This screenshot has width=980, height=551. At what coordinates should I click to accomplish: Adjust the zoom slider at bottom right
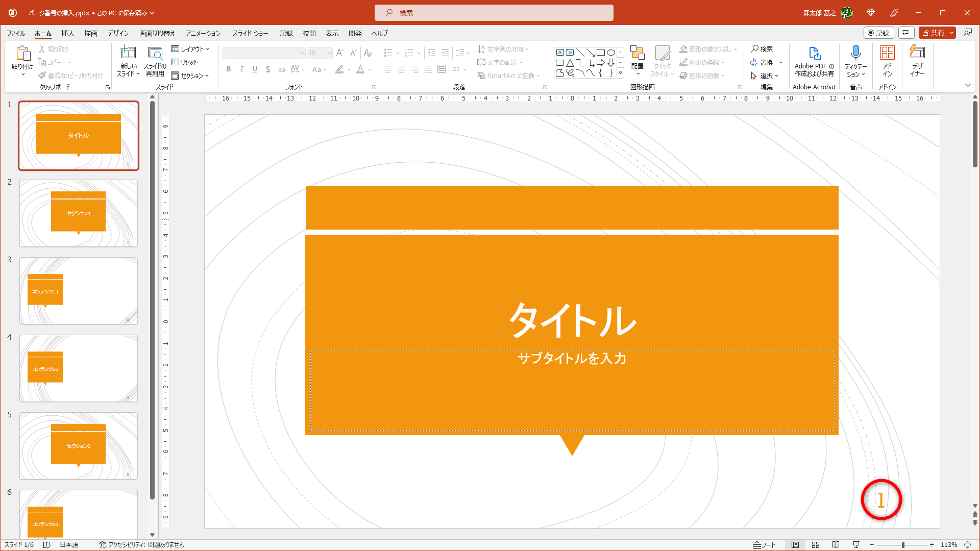point(903,544)
